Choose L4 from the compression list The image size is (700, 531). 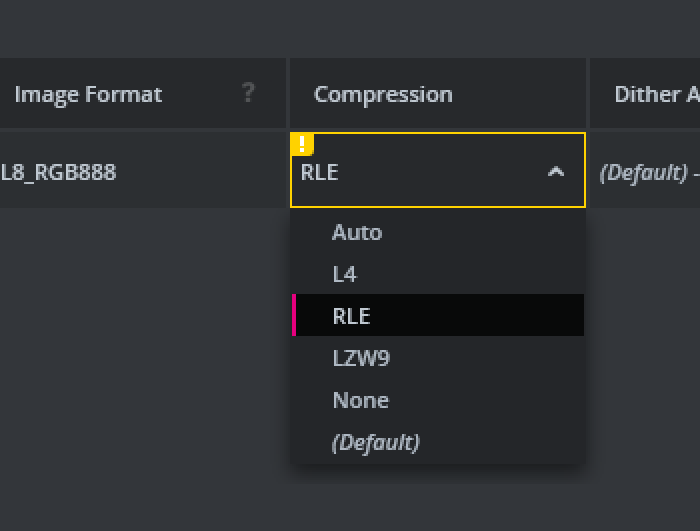[x=345, y=274]
